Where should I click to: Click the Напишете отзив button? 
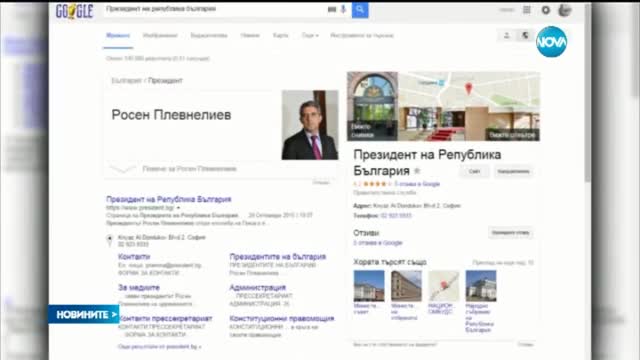pyautogui.click(x=511, y=233)
